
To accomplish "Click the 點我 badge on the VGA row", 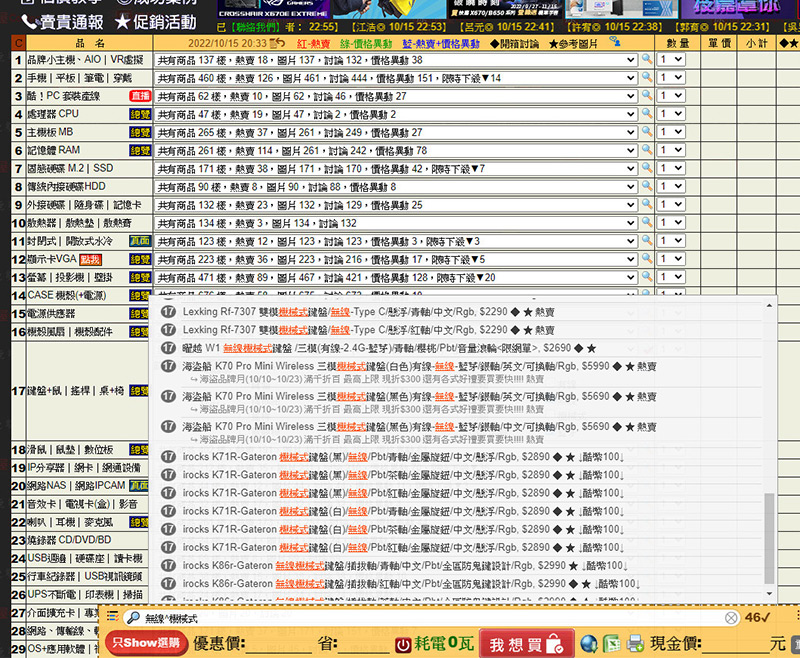I will pyautogui.click(x=90, y=260).
